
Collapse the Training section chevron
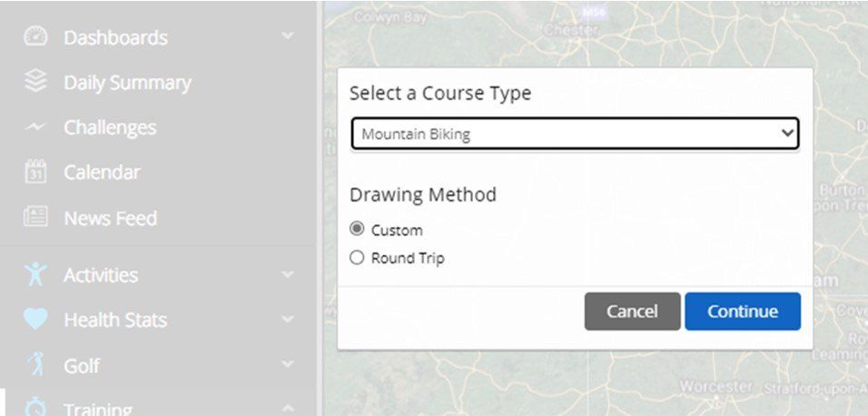[x=288, y=408]
